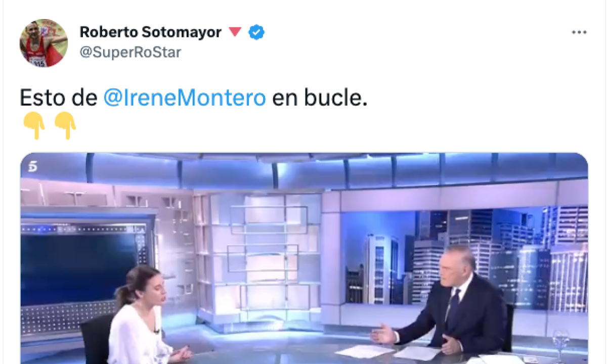Click the red downward triangle beside the name
The width and height of the screenshot is (607, 364).
pos(235,32)
